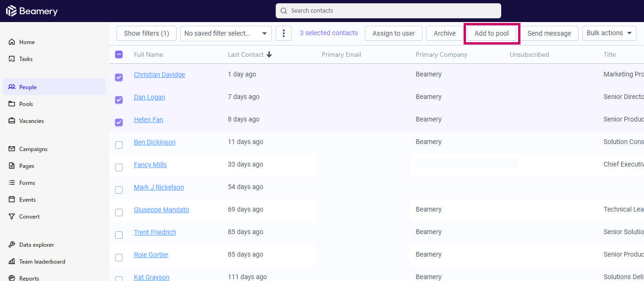The image size is (644, 281).
Task: Open Roie Gortler's profile link
Action: pos(151,255)
